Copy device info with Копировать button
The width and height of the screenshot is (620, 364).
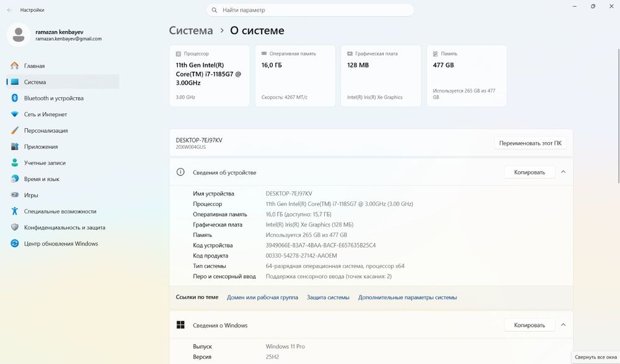[x=529, y=172]
